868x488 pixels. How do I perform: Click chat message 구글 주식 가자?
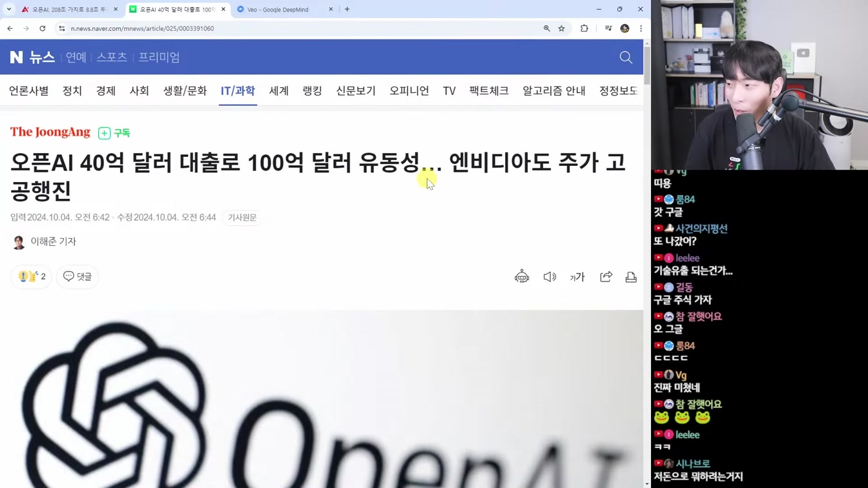click(683, 300)
